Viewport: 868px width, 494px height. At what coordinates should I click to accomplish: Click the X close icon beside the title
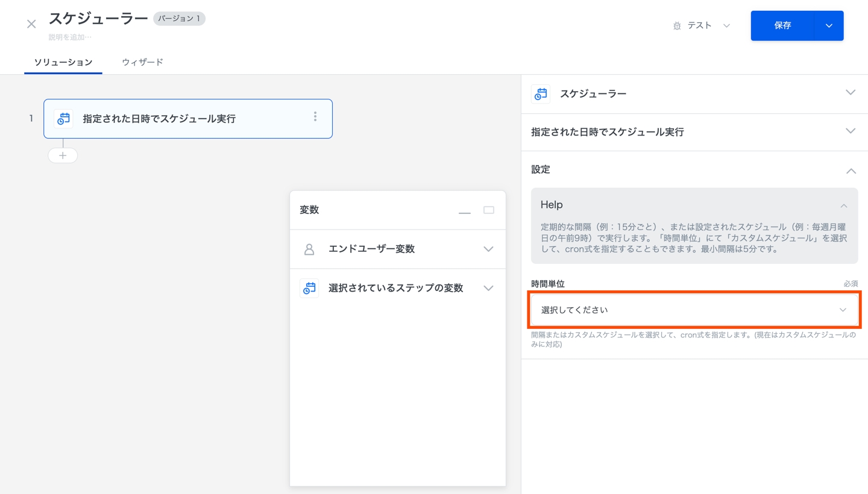click(31, 24)
